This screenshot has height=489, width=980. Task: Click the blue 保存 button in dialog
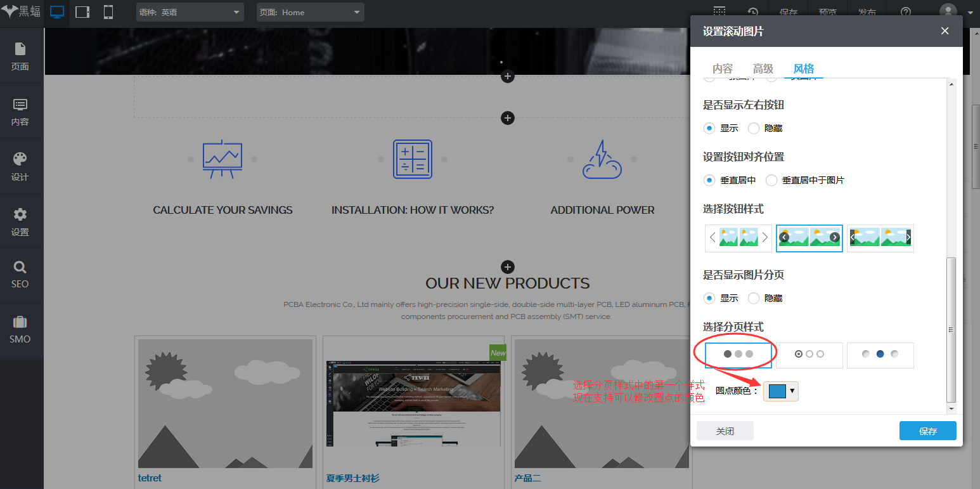coord(927,431)
